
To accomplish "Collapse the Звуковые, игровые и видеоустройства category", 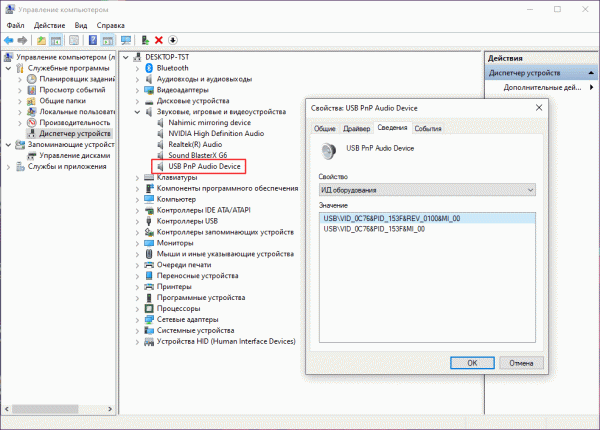I will [x=137, y=111].
